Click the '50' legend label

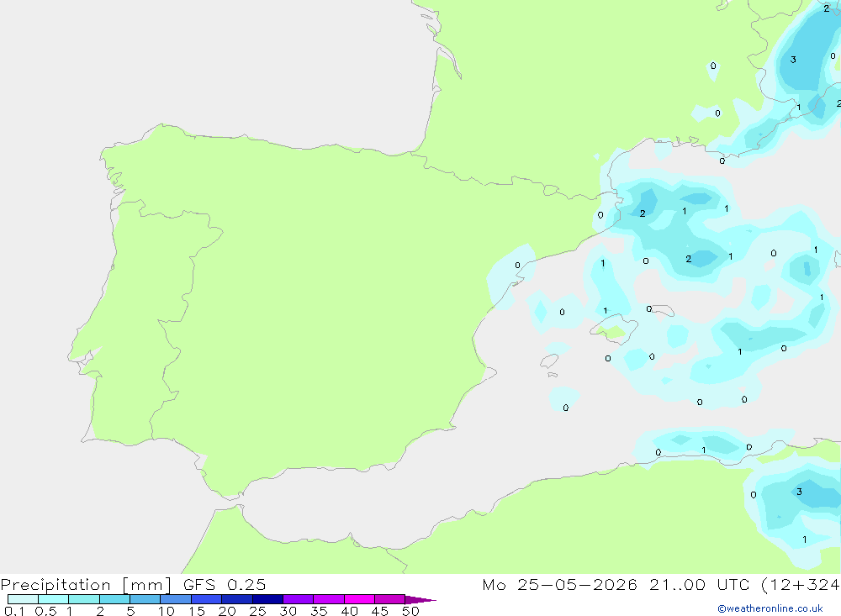tap(410, 611)
